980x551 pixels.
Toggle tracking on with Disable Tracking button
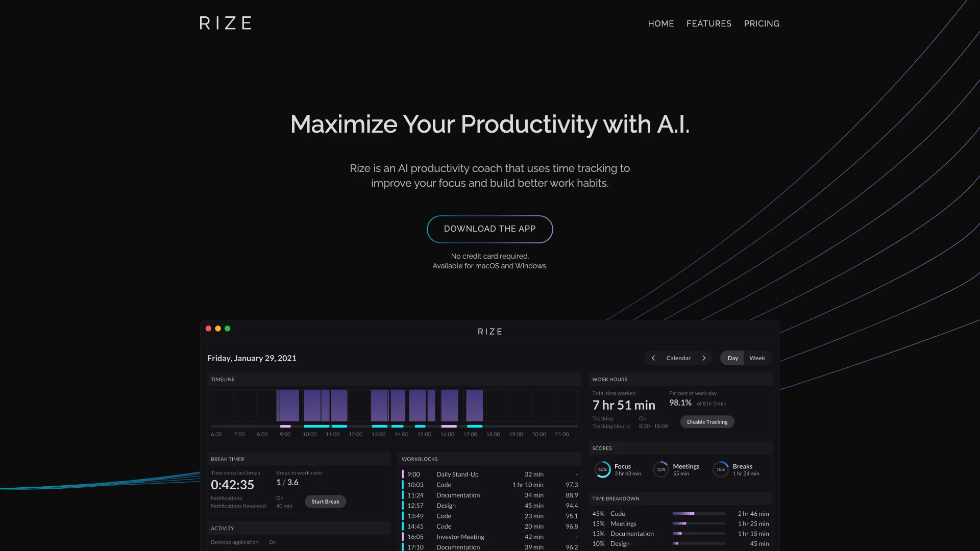(x=707, y=422)
